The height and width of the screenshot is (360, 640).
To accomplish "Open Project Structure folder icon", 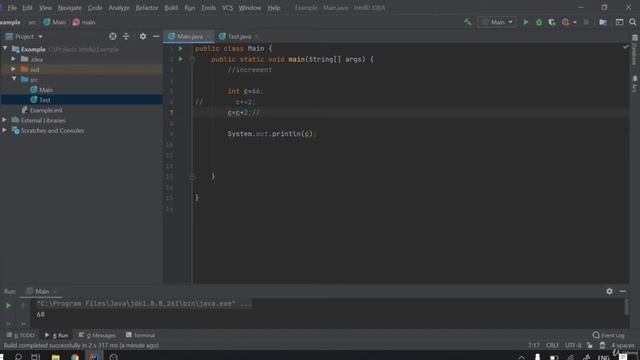I will click(x=603, y=22).
